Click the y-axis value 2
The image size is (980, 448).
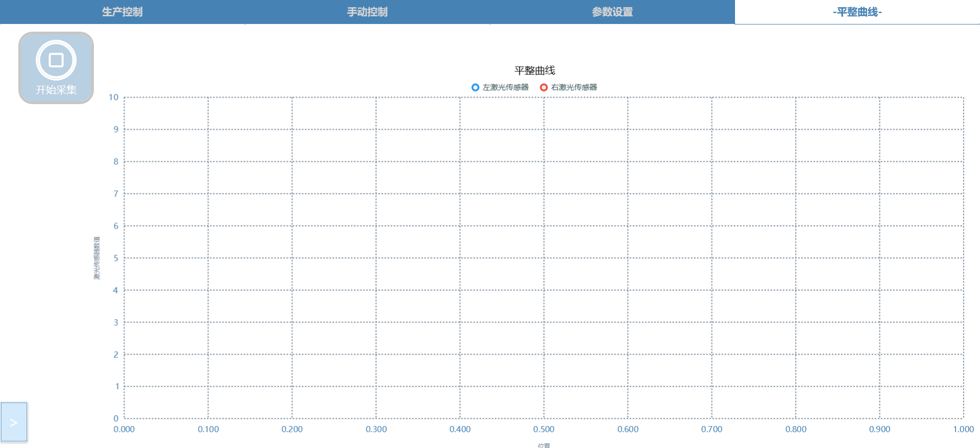pos(116,354)
